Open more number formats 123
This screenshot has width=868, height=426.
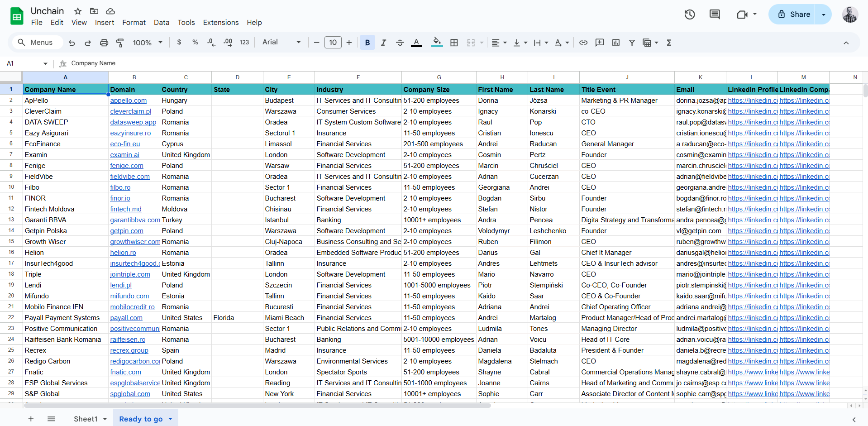[244, 43]
